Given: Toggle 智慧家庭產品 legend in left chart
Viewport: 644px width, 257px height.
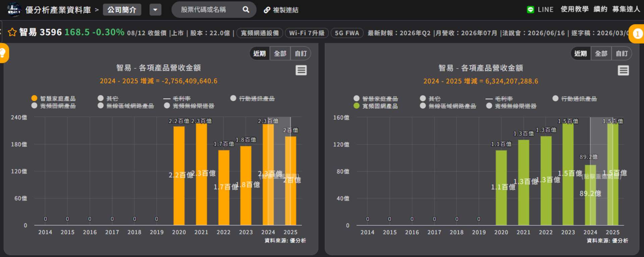Looking at the screenshot, I should click(53, 99).
